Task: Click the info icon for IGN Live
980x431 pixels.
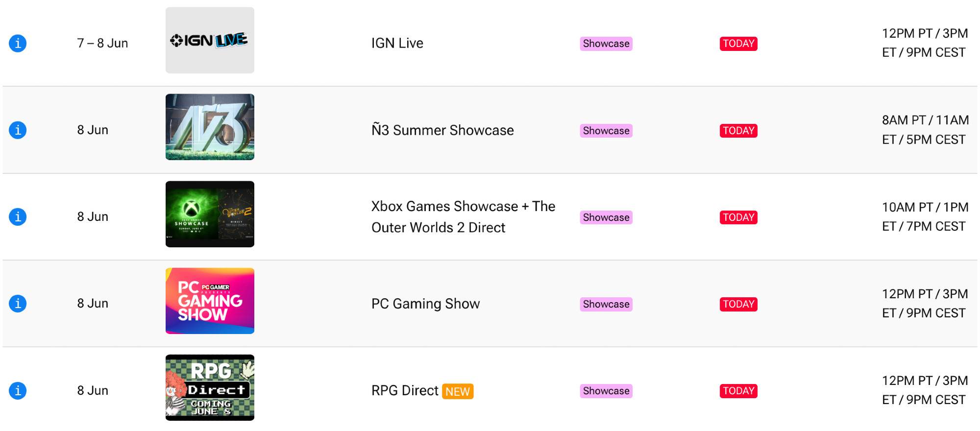Action: tap(18, 43)
